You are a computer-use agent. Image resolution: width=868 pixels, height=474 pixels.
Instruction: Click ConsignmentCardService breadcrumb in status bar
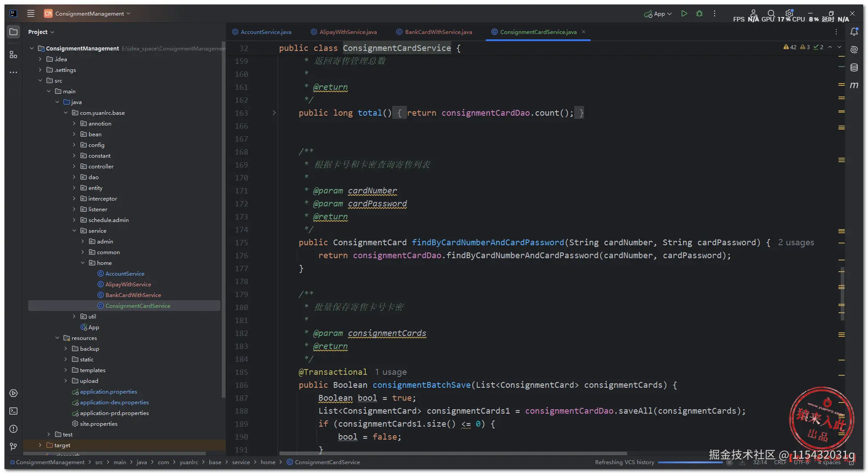point(323,462)
